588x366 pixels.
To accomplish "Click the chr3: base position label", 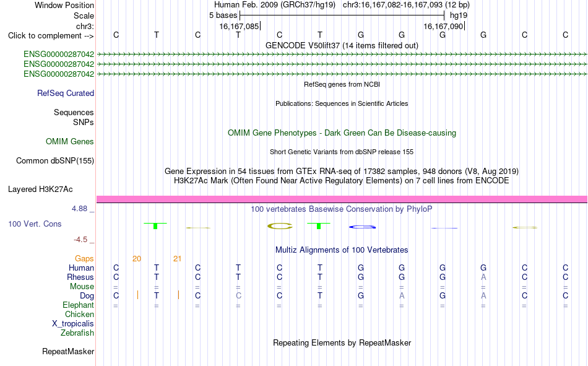I will tap(85, 26).
